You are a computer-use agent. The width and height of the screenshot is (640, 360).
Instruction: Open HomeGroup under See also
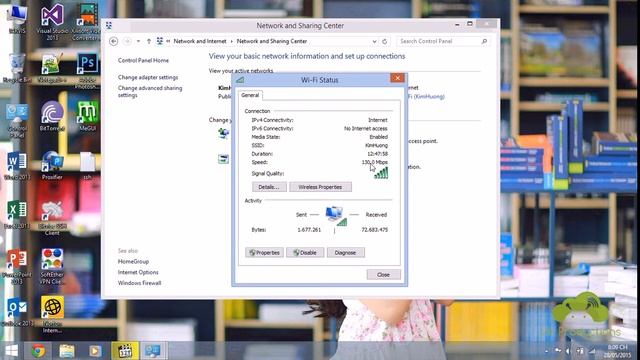tap(133, 262)
